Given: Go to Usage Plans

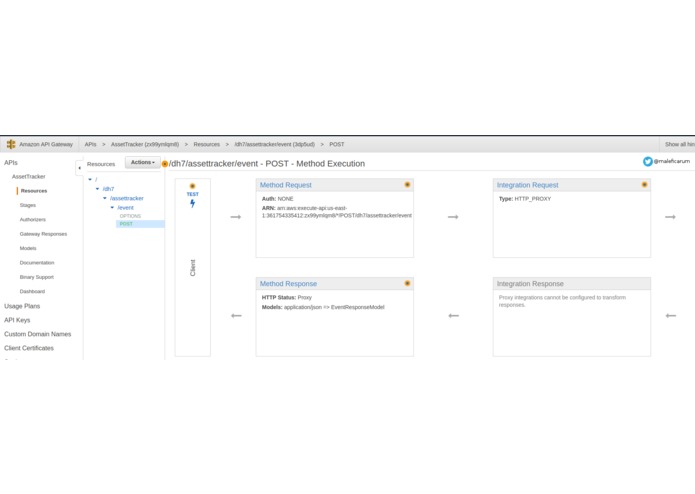Looking at the screenshot, I should [22, 306].
